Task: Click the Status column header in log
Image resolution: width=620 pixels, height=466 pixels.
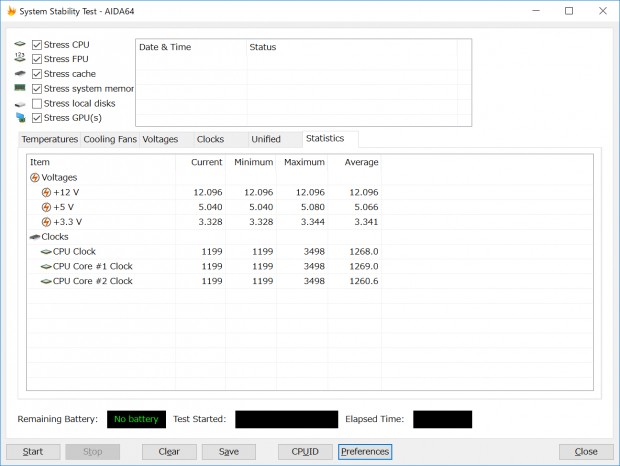Action: 352,47
